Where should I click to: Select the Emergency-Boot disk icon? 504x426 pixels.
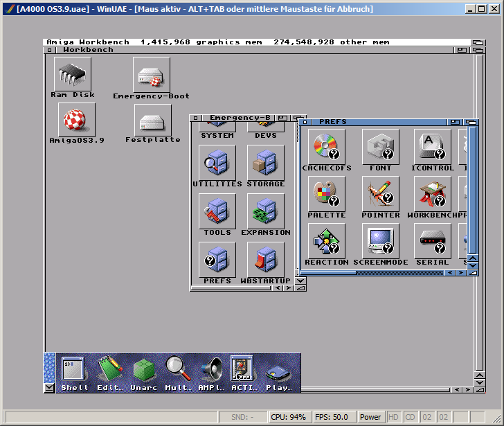coord(152,75)
